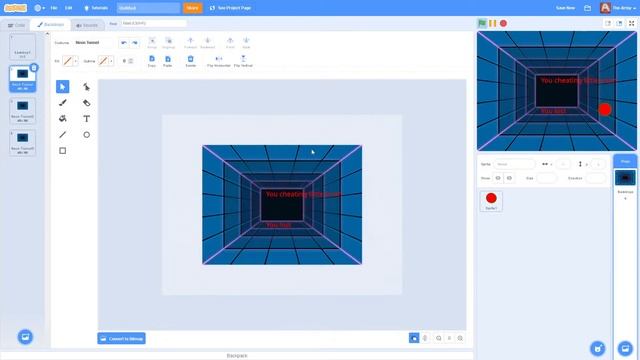The height and width of the screenshot is (360, 640).
Task: Select the Fill bucket tool
Action: [x=62, y=118]
